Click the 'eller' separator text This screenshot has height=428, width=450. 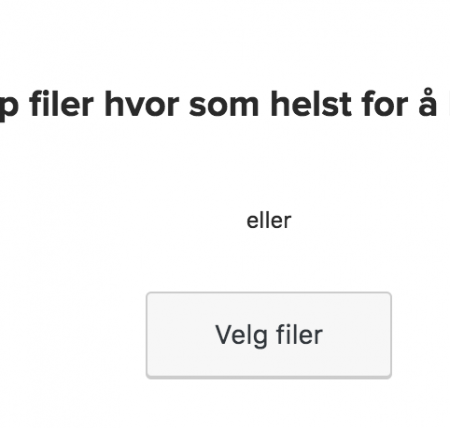click(269, 221)
